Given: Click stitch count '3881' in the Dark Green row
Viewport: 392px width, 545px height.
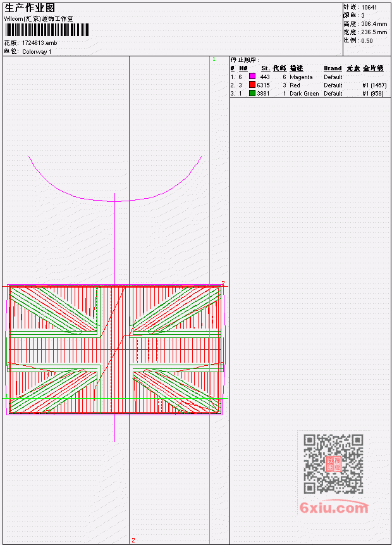Looking at the screenshot, I should [263, 94].
